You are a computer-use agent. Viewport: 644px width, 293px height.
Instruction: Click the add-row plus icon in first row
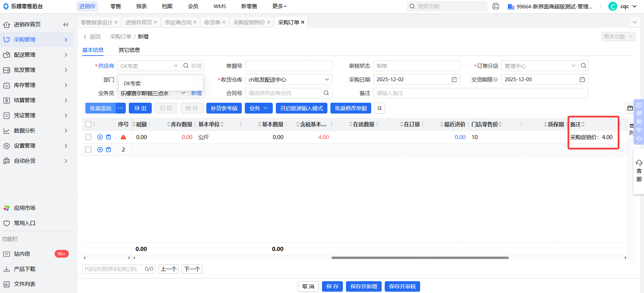[100, 137]
